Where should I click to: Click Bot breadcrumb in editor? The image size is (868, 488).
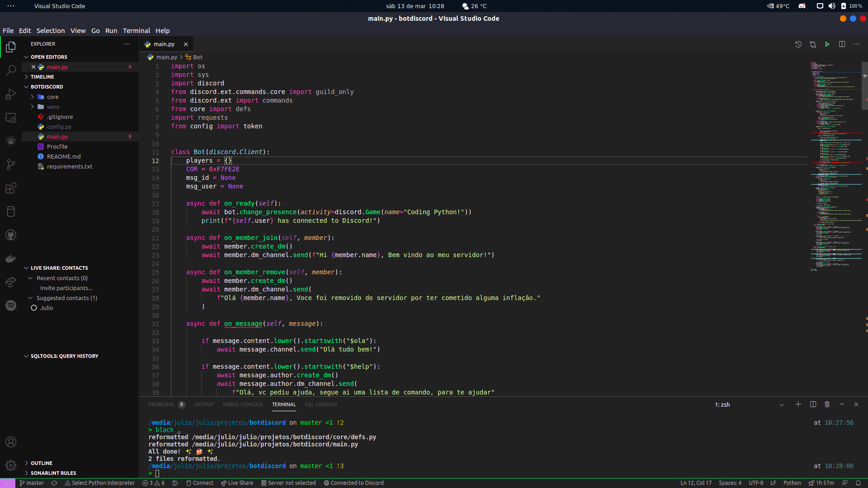click(x=194, y=57)
